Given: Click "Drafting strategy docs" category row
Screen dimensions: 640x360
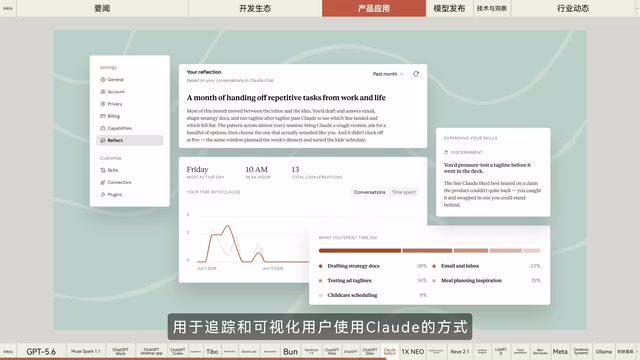Looking at the screenshot, I should click(x=373, y=266).
